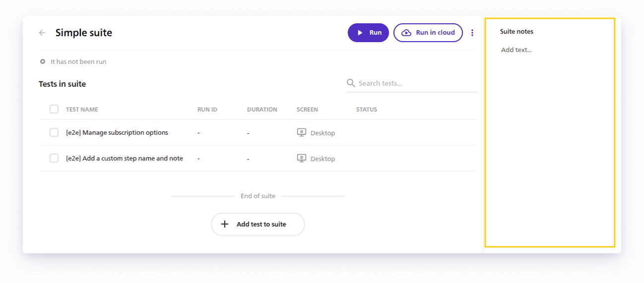Click the plus icon in Add test button
644x283 pixels.
(x=225, y=224)
